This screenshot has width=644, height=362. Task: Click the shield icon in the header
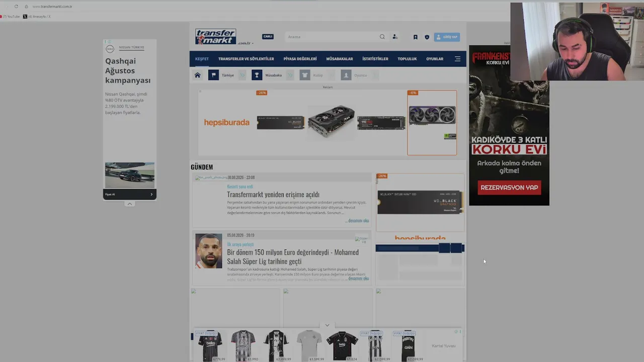[x=427, y=37]
